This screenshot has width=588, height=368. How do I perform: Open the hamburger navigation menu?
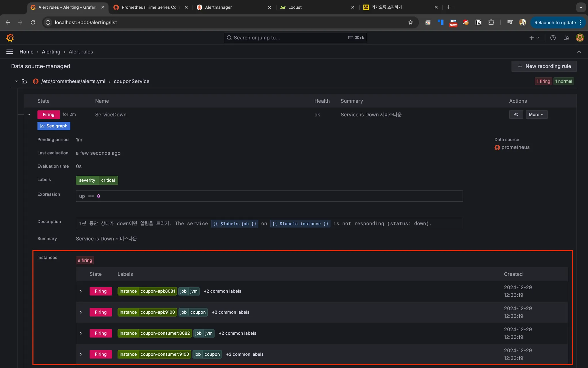click(10, 52)
